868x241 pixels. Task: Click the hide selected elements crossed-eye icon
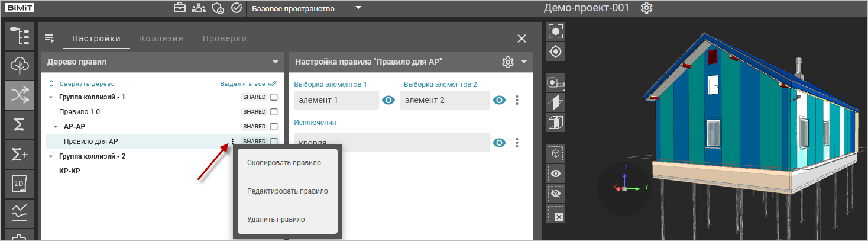tap(556, 194)
